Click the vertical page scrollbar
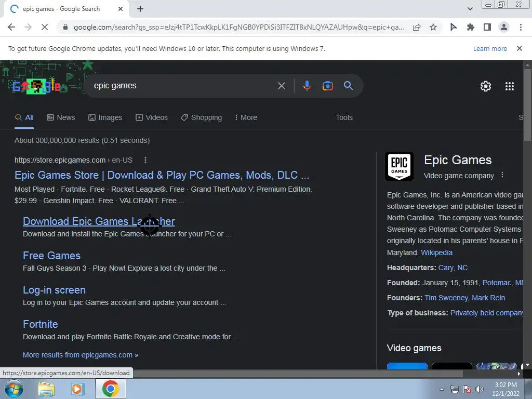Image resolution: width=532 pixels, height=399 pixels. 528,105
